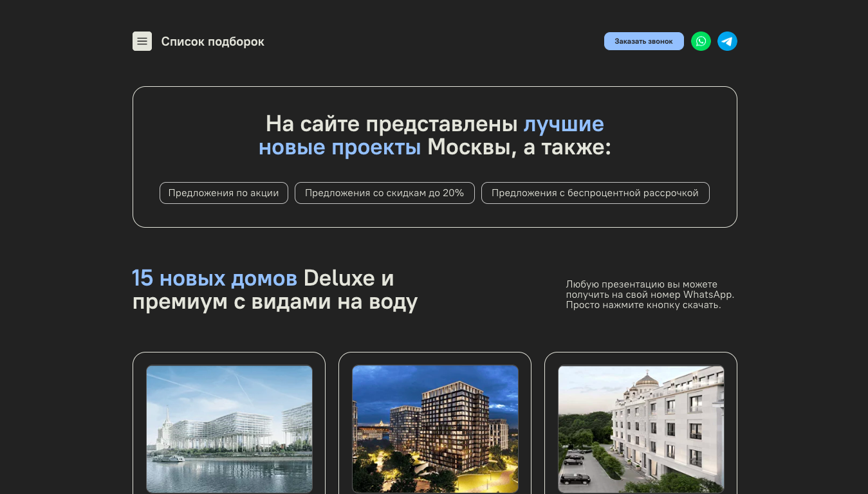Open the hamburger menu icon

(x=142, y=41)
